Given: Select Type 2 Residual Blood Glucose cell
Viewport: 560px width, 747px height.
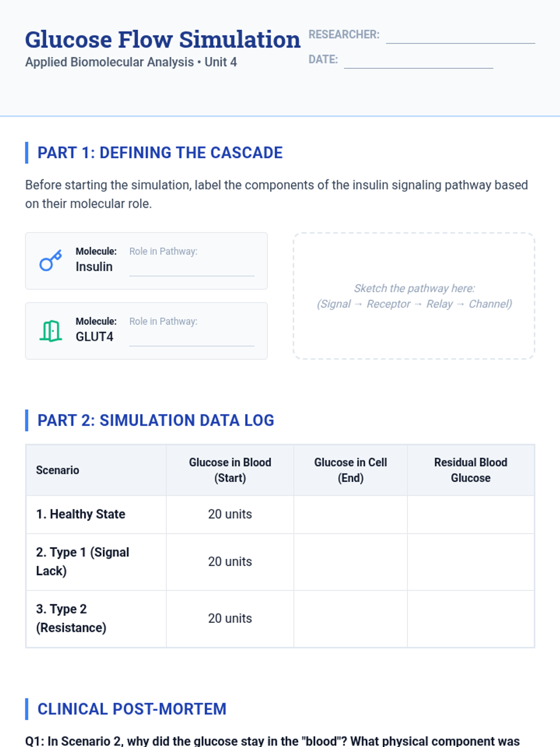Looking at the screenshot, I should point(470,619).
